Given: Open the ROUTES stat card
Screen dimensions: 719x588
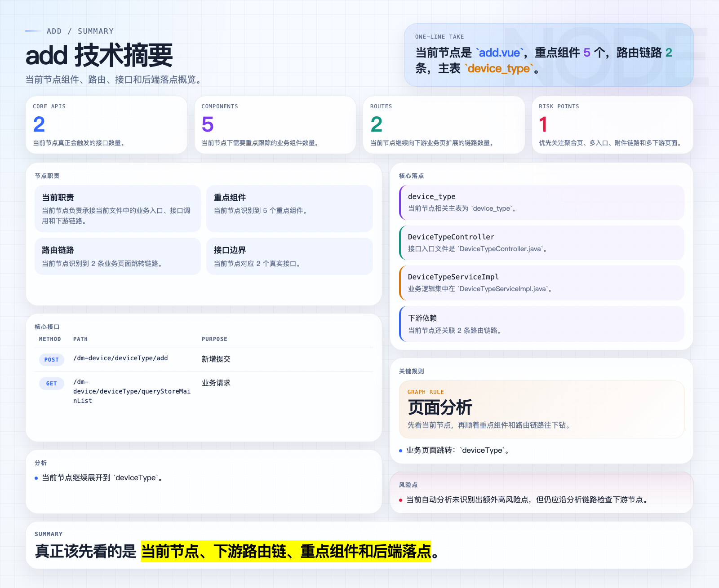Looking at the screenshot, I should coord(444,125).
